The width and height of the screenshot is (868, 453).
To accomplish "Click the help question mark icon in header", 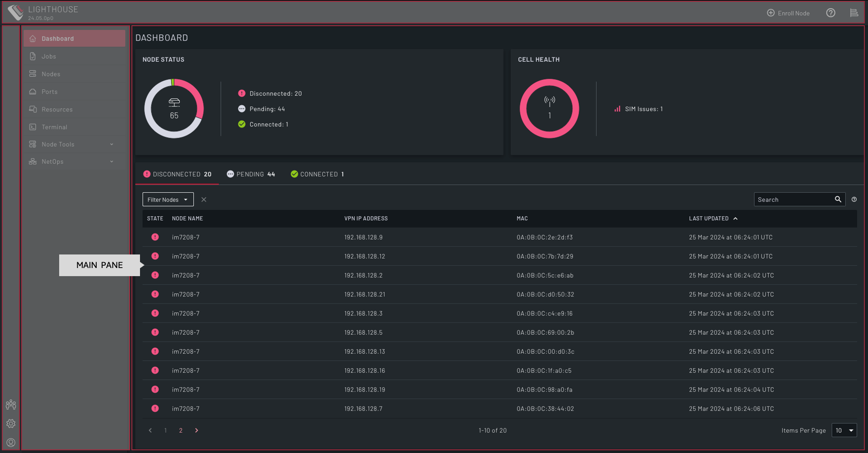I will [x=831, y=13].
